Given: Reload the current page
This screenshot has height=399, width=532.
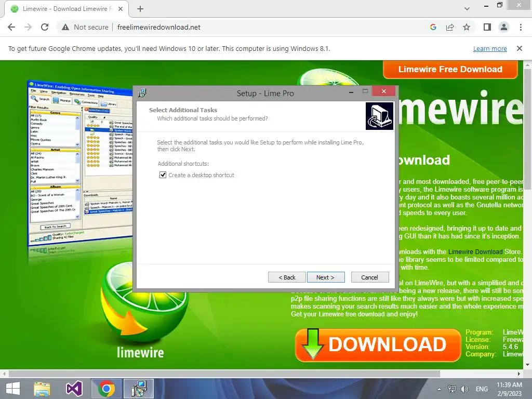Looking at the screenshot, I should coord(45,27).
